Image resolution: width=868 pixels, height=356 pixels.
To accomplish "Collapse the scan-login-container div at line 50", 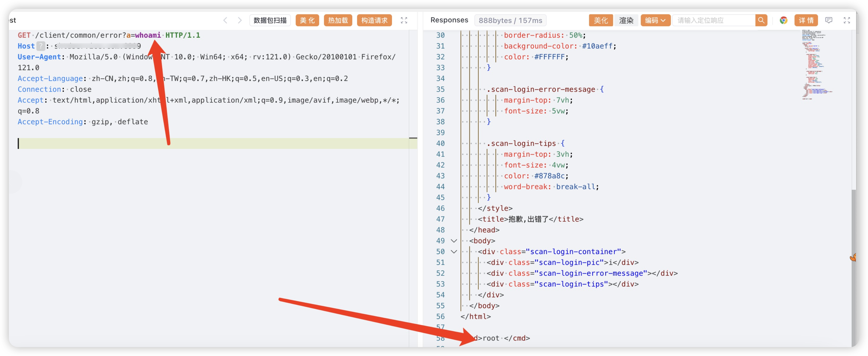I will [x=454, y=251].
